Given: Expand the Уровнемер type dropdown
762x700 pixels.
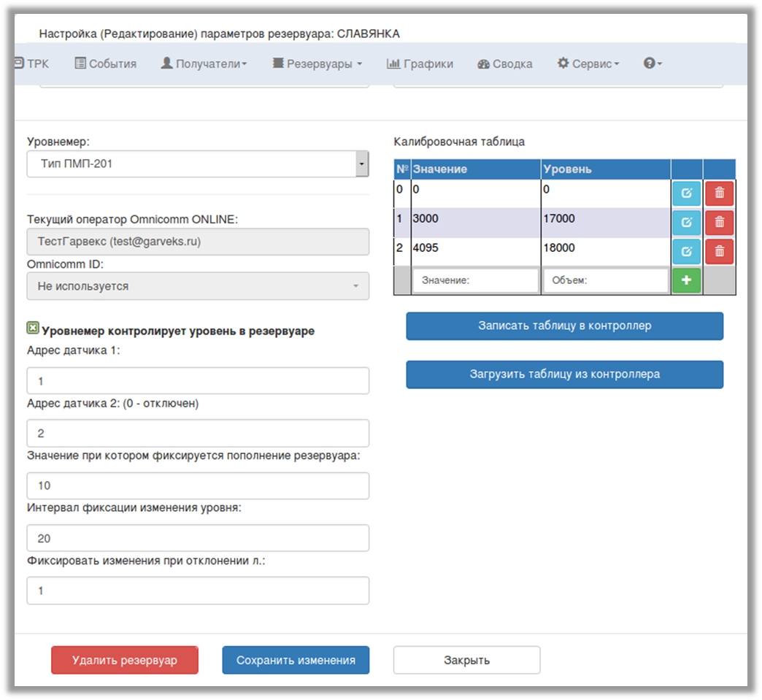Looking at the screenshot, I should point(361,164).
